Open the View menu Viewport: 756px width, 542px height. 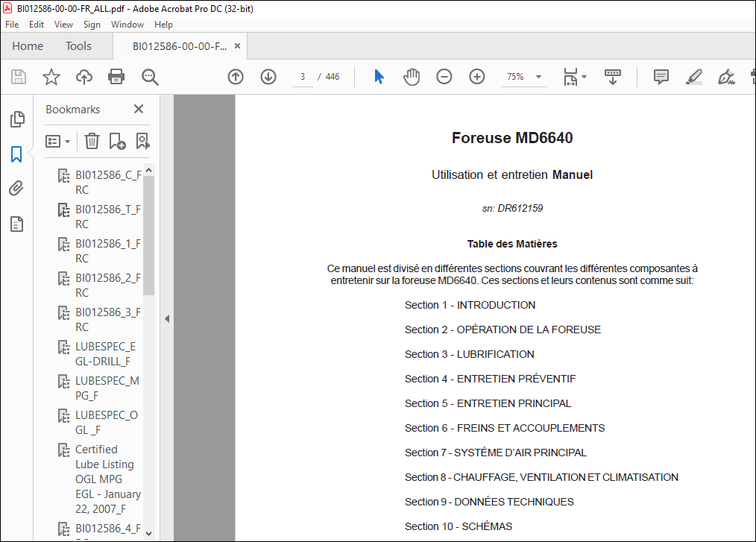(63, 25)
